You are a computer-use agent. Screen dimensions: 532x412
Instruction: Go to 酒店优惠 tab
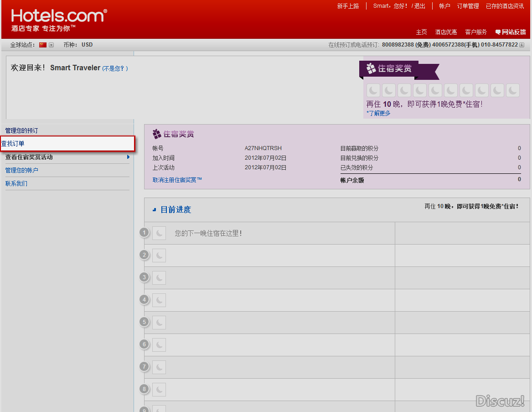click(x=446, y=32)
